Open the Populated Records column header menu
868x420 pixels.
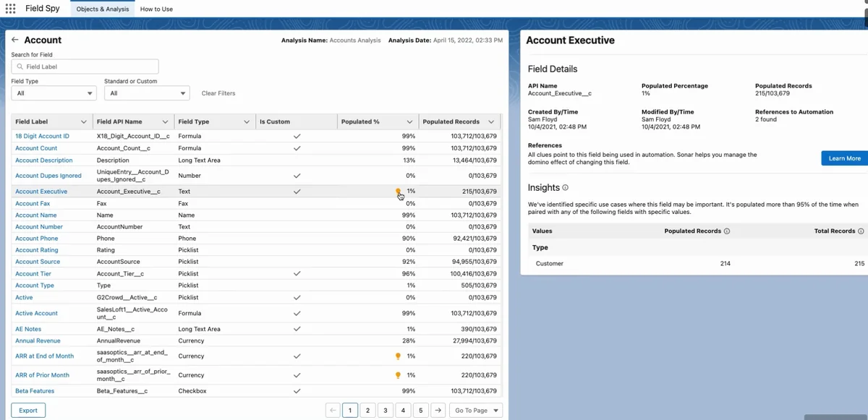pos(492,122)
